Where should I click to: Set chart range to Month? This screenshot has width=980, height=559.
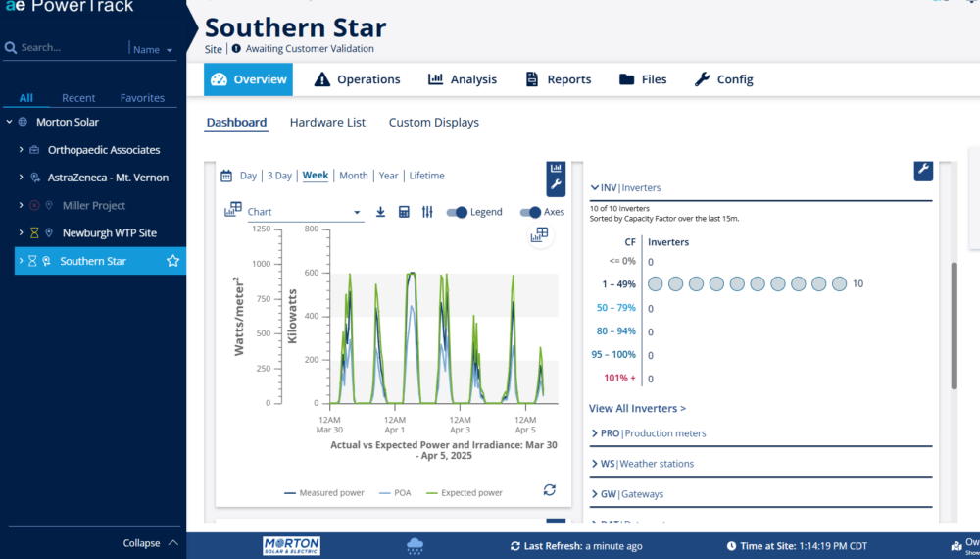click(354, 176)
